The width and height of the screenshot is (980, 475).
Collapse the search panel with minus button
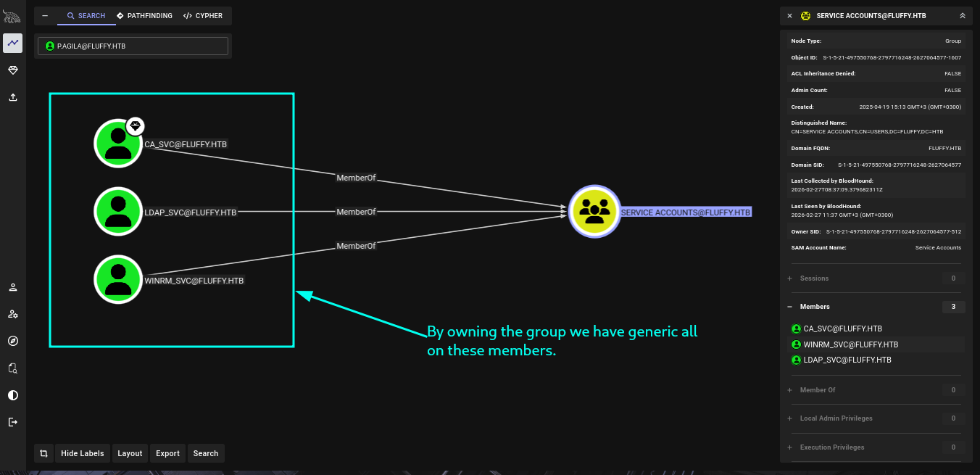coord(45,16)
